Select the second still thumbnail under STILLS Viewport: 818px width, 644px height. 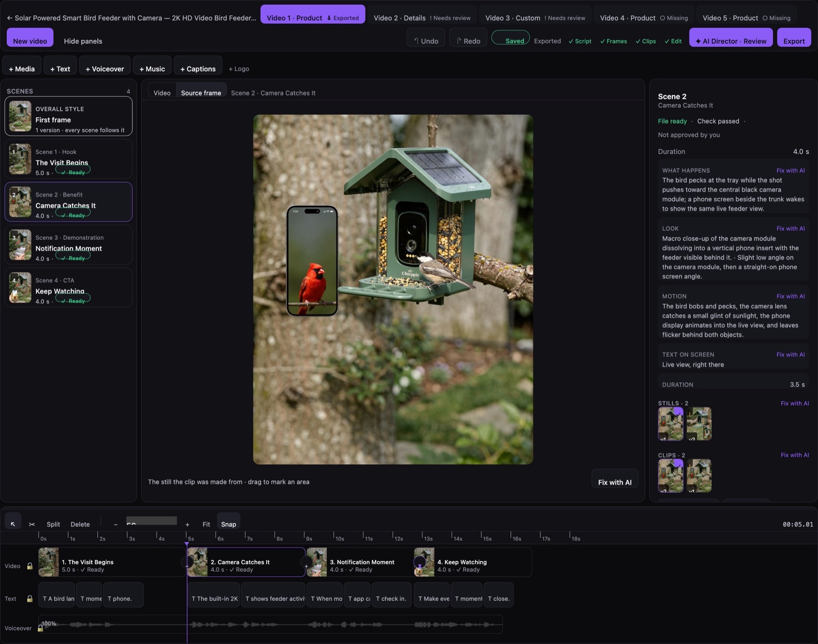699,424
